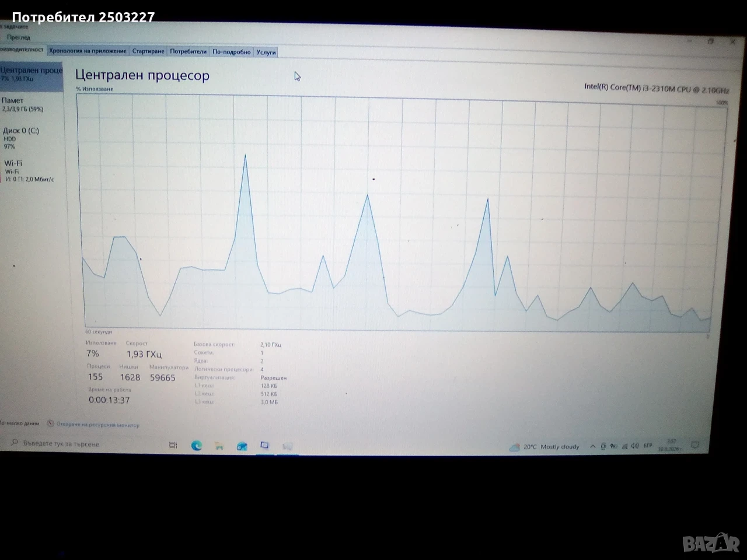This screenshot has width=747, height=560.
Task: Switch to the Потребители tab
Action: [x=188, y=51]
